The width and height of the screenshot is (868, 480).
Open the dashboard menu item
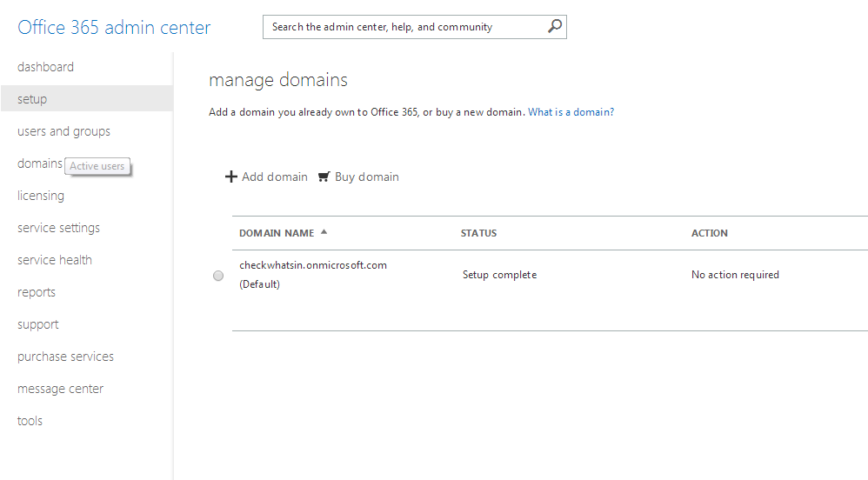pos(45,67)
